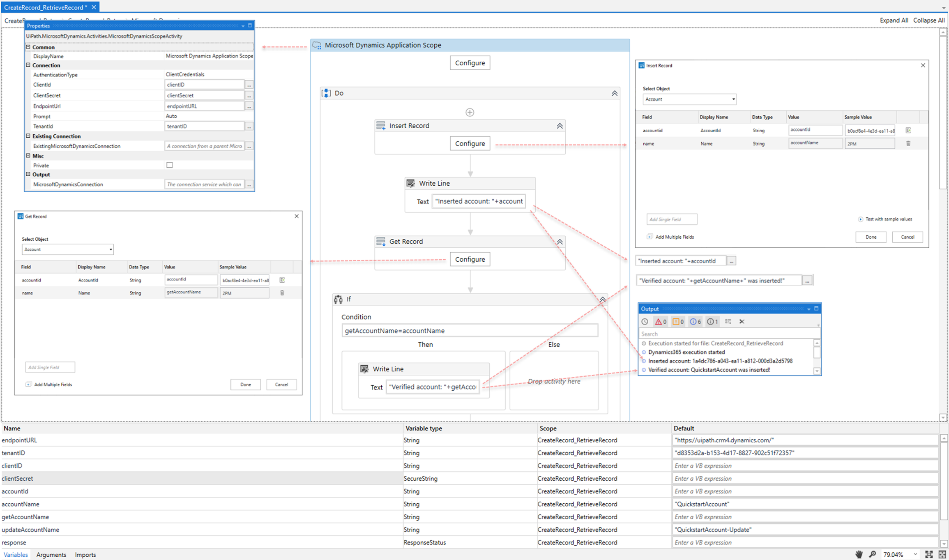This screenshot has width=949, height=560.
Task: Clear all Output panel messages
Action: 742,322
